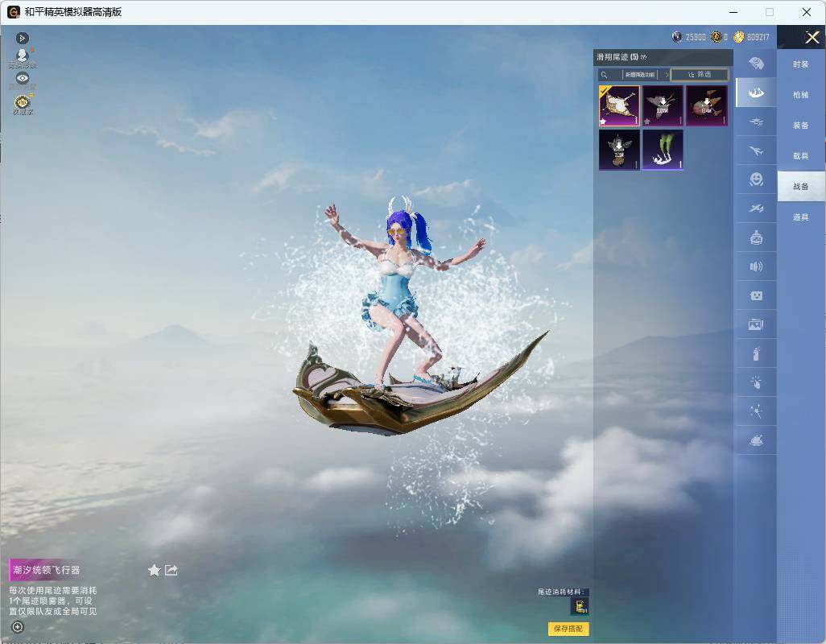Open the 筛选 filter dropdown

click(700, 75)
